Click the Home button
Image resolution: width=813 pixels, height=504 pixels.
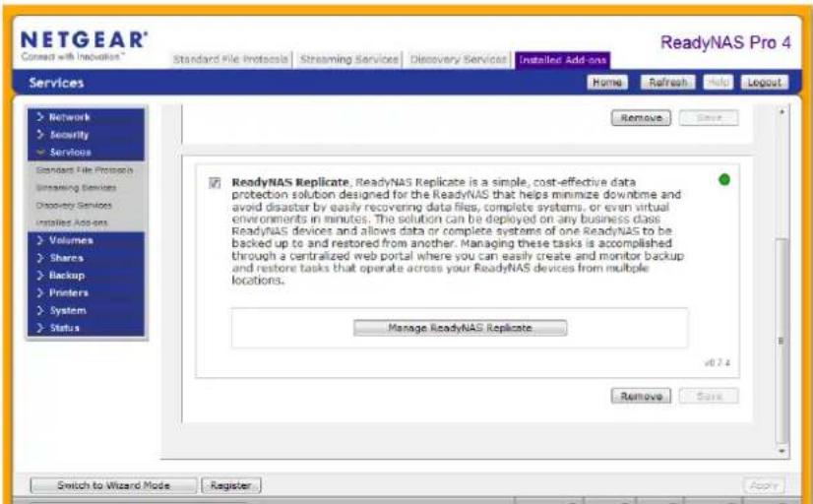tap(607, 83)
